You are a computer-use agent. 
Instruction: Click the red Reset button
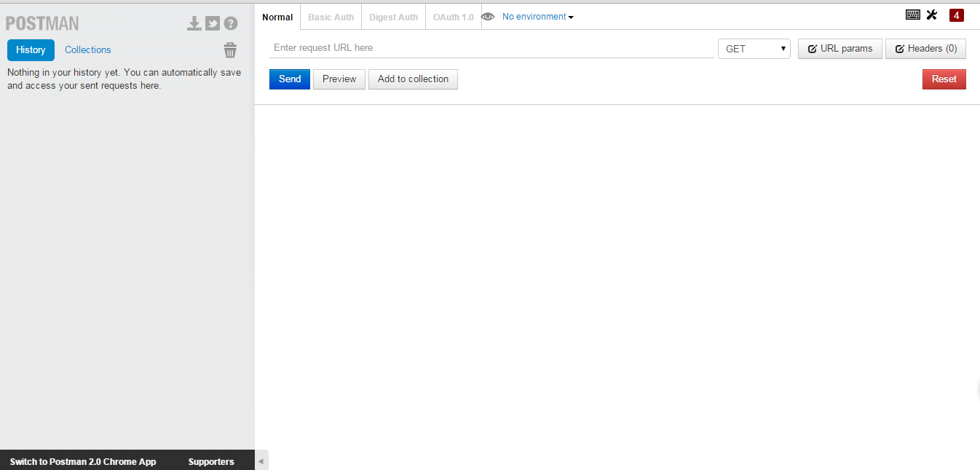[944, 79]
